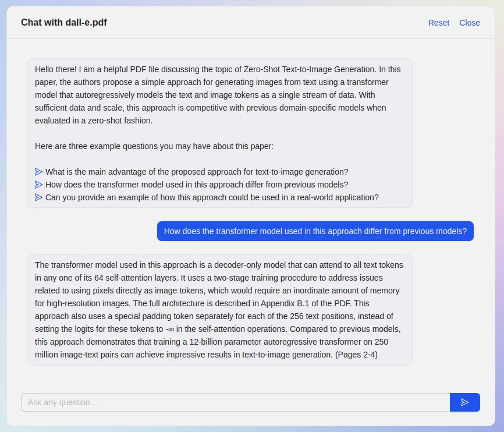Image resolution: width=504 pixels, height=432 pixels.
Task: Click the assistant's greeting message bubble
Action: click(218, 133)
